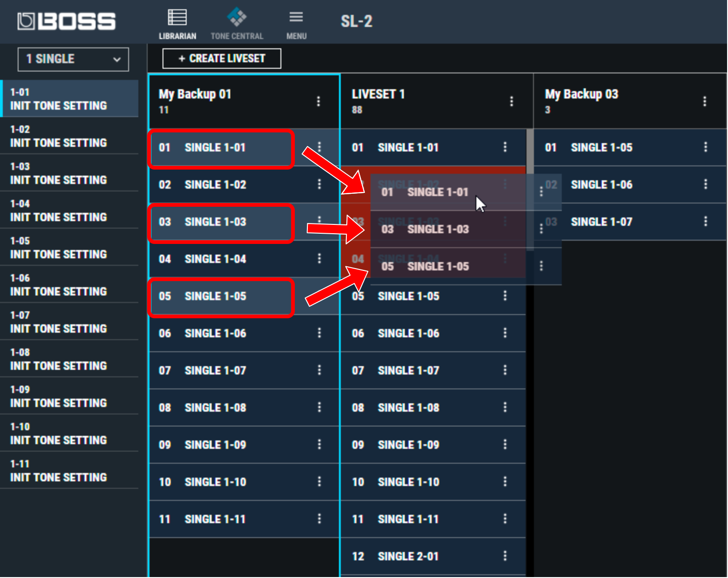
Task: Open the 1 SINGLE bank dropdown
Action: pyautogui.click(x=73, y=59)
